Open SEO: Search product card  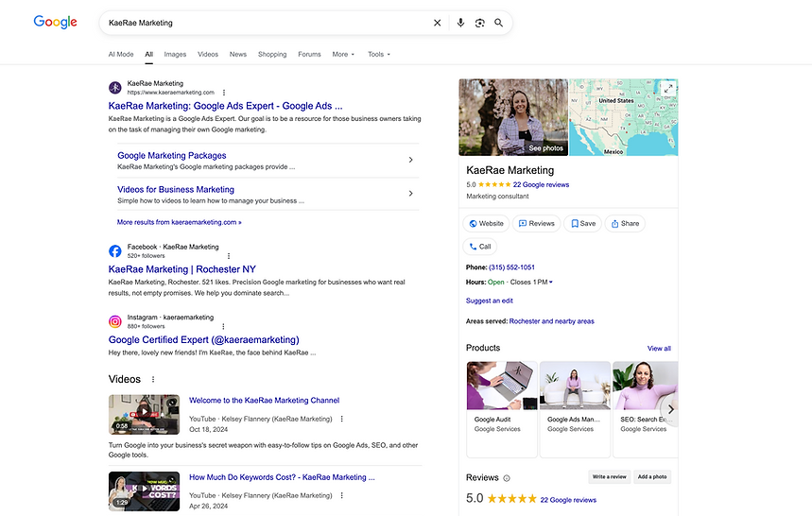[x=646, y=409]
